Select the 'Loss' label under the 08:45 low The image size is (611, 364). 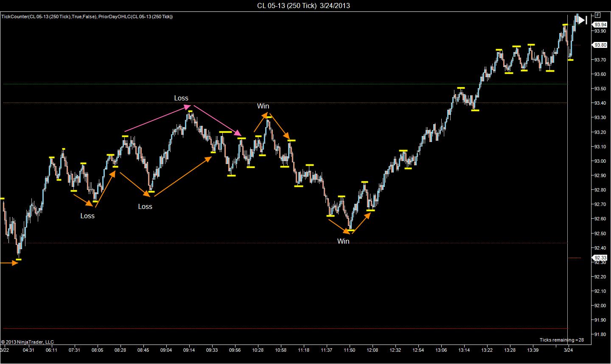coord(145,206)
